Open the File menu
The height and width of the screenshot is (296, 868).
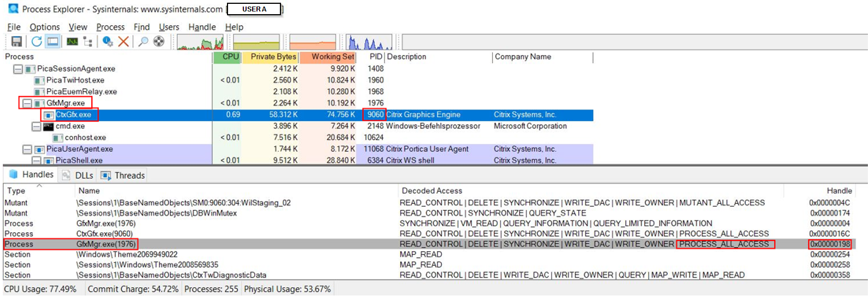(14, 27)
